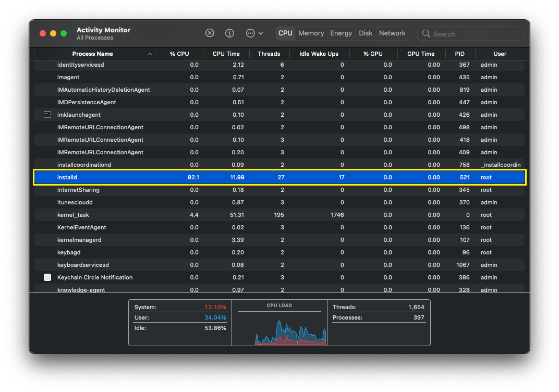559x392 pixels.
Task: Sort by the User column header
Action: click(500, 54)
